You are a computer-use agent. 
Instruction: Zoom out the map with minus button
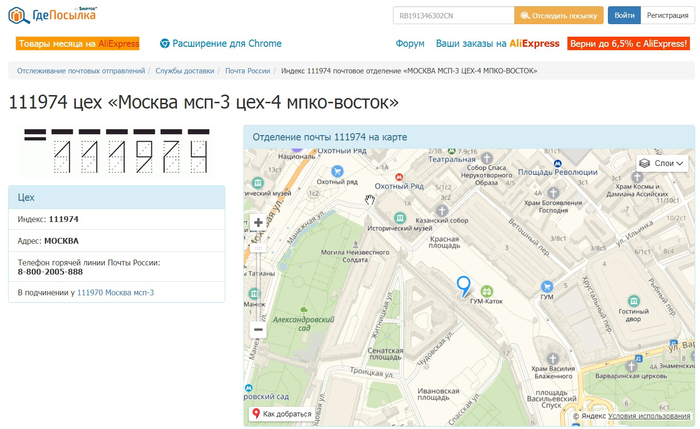[x=258, y=329]
